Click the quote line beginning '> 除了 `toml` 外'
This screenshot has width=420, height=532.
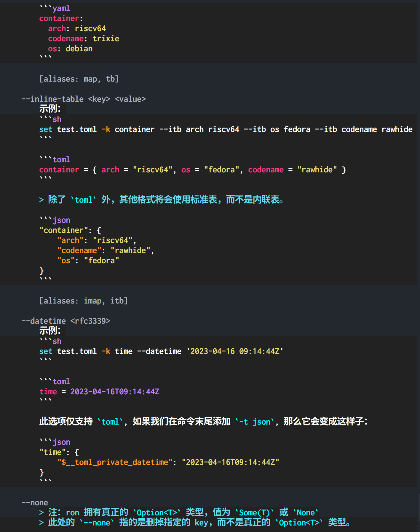point(162,199)
